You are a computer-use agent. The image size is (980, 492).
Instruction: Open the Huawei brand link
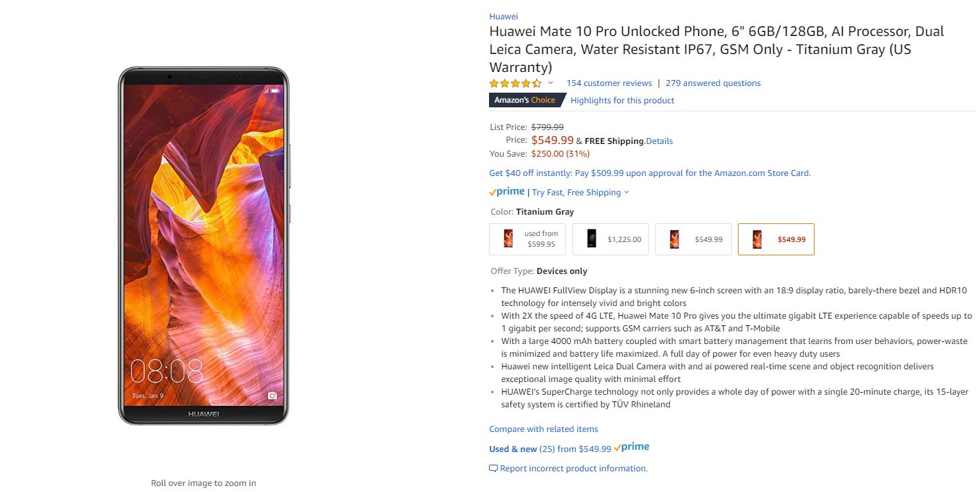(x=504, y=17)
